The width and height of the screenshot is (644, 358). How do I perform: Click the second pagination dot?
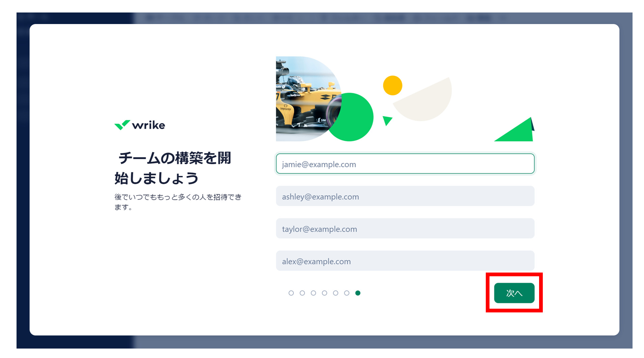click(x=303, y=293)
